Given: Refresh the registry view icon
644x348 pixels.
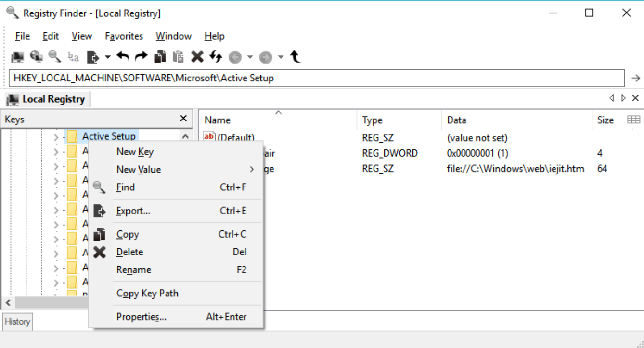Looking at the screenshot, I should [216, 56].
